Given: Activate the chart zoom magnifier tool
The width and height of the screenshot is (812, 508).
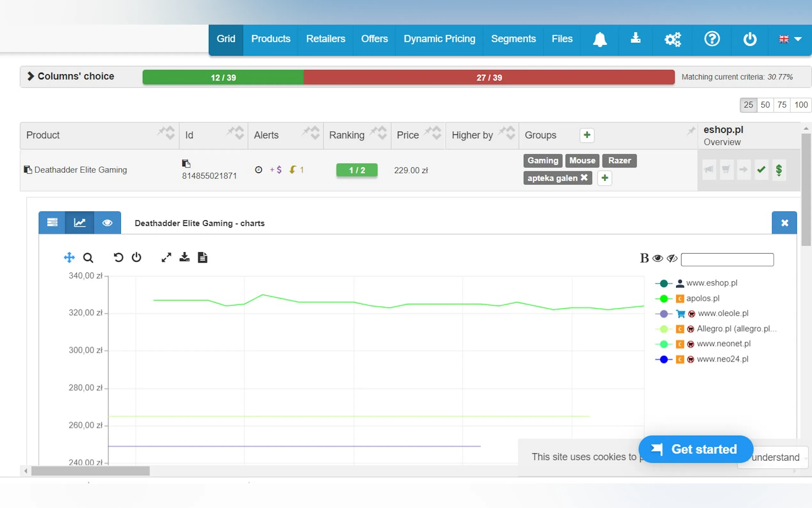Looking at the screenshot, I should pos(88,258).
